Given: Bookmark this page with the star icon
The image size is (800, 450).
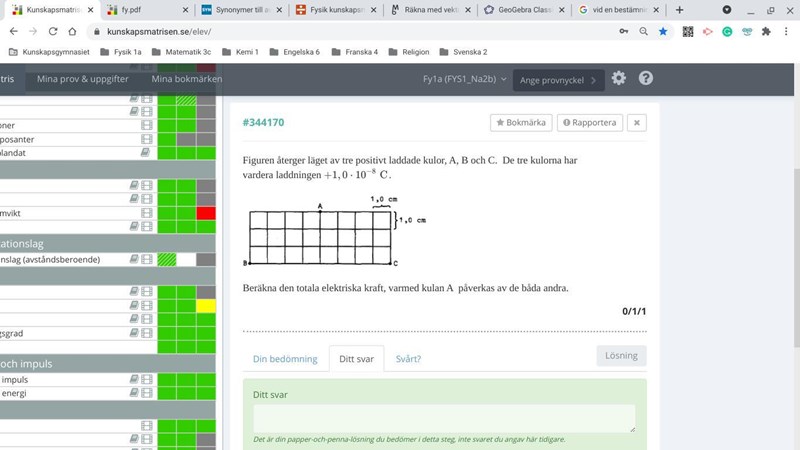Looking at the screenshot, I should point(662,31).
